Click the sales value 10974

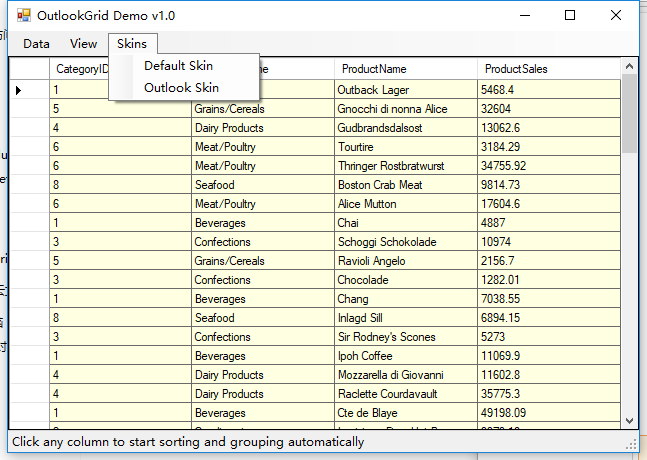549,241
